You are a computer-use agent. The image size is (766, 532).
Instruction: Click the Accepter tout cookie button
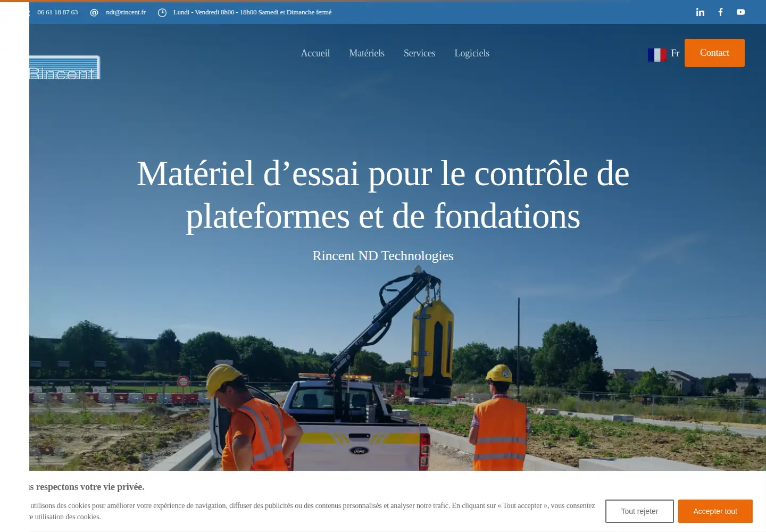pos(715,511)
